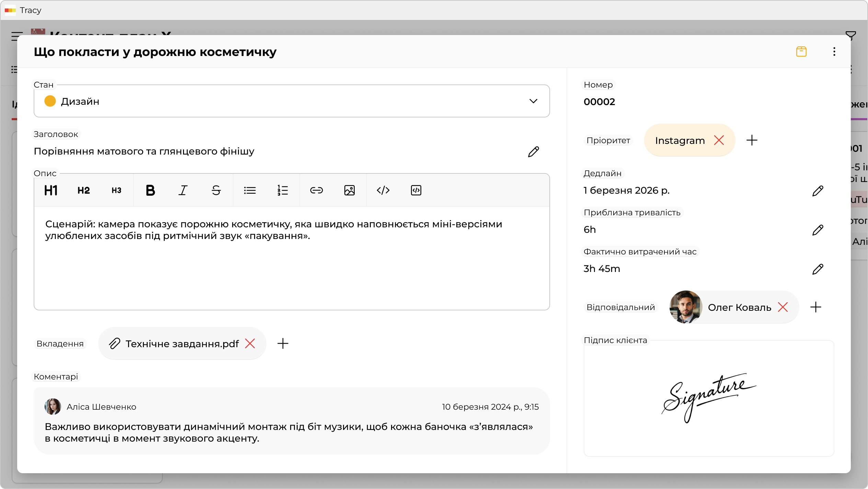Add another priority tag

752,140
